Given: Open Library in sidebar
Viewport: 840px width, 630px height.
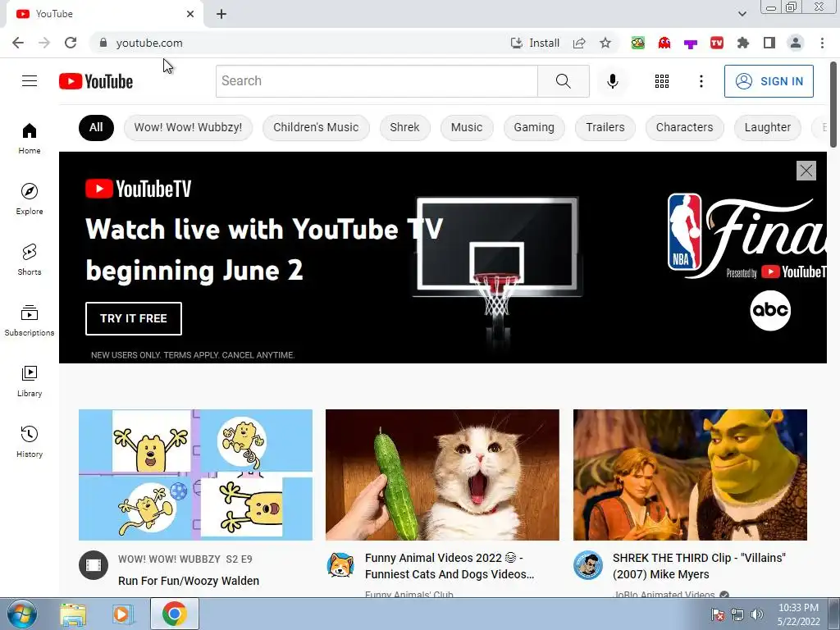Looking at the screenshot, I should [x=30, y=381].
